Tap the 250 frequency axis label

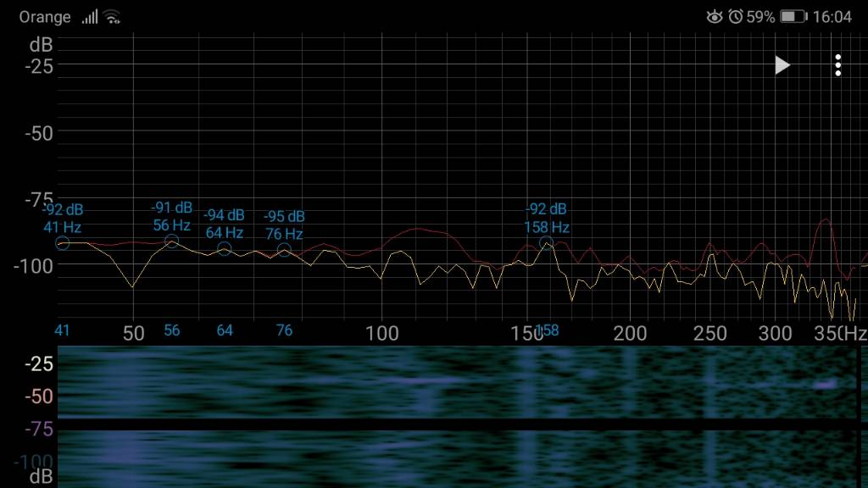tap(709, 334)
